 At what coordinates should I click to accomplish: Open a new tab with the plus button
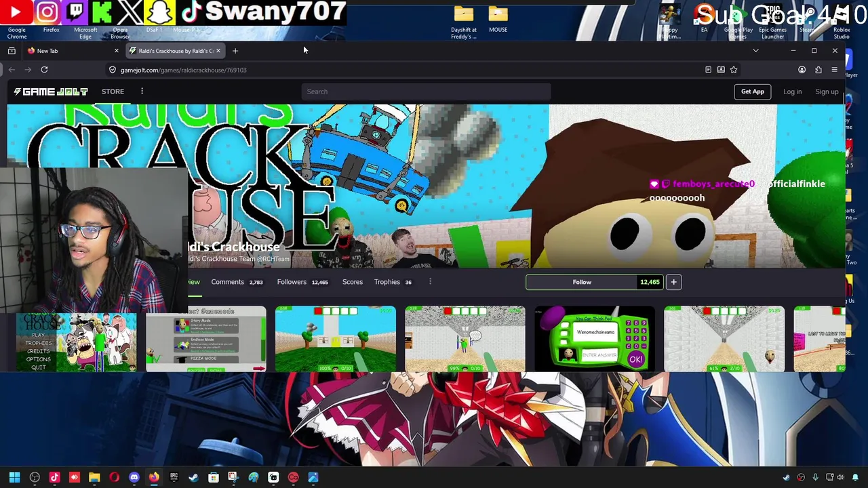pyautogui.click(x=235, y=51)
